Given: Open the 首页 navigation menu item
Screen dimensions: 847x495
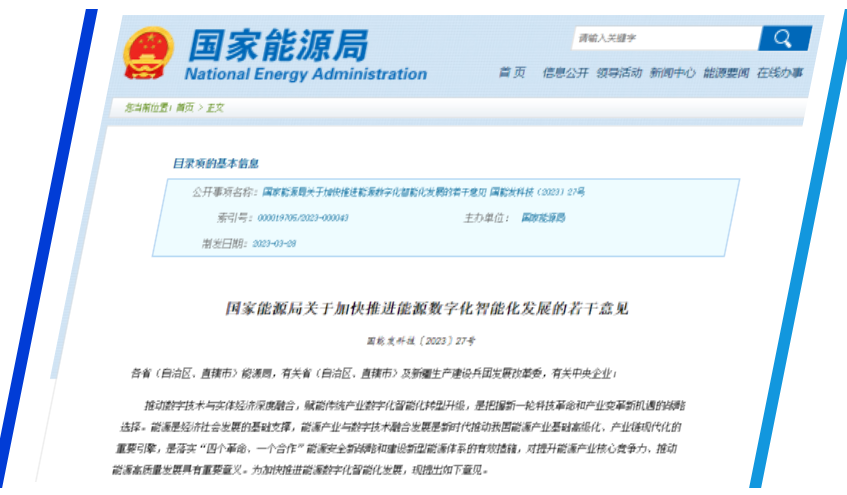Looking at the screenshot, I should [x=512, y=72].
